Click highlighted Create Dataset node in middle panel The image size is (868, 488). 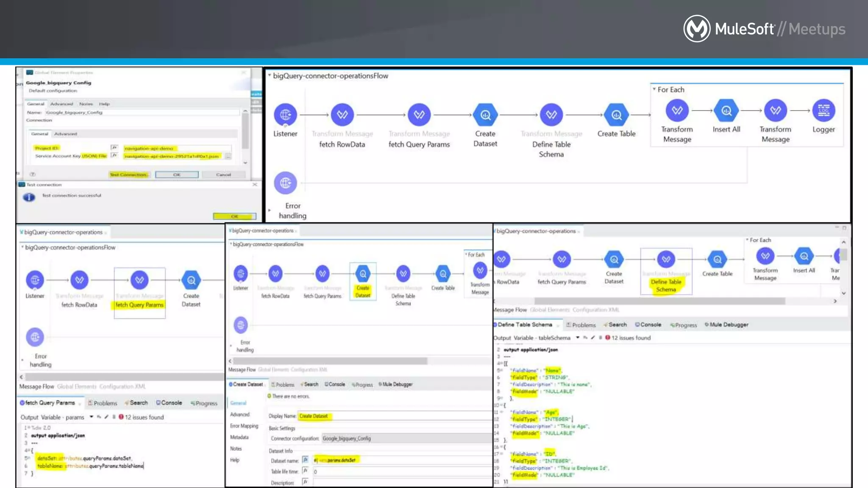tap(363, 281)
